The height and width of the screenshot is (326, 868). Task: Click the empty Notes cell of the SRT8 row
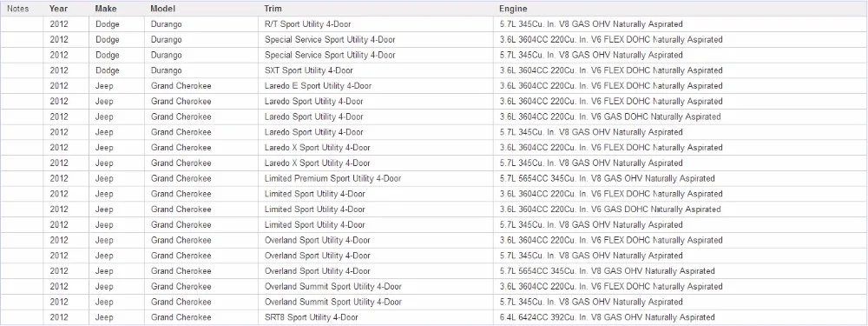(22, 317)
